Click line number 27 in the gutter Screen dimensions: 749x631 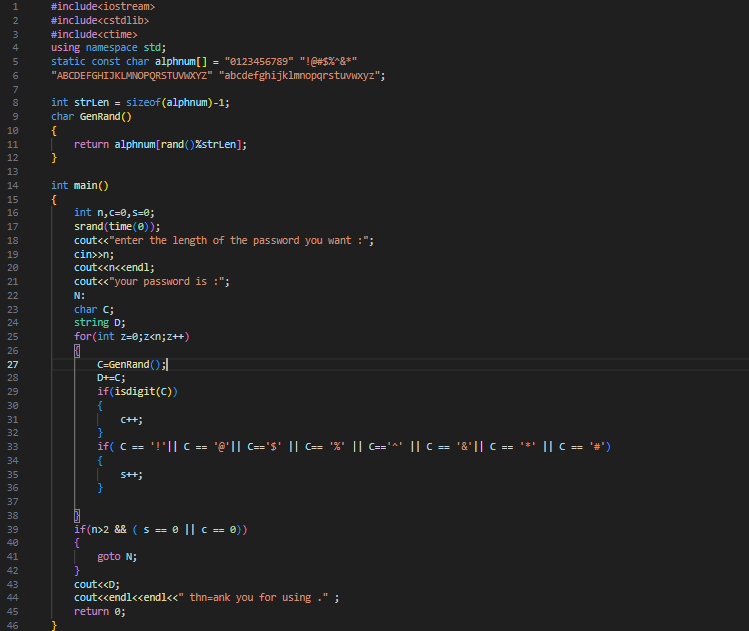pos(13,364)
